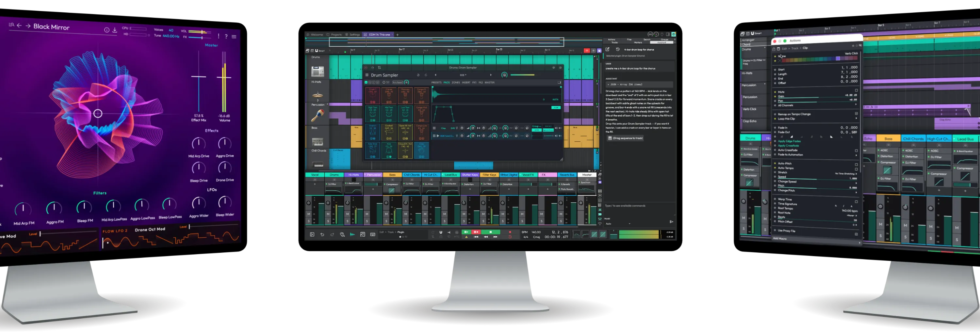Toggle Mute checkbox in Actions panel

click(856, 90)
